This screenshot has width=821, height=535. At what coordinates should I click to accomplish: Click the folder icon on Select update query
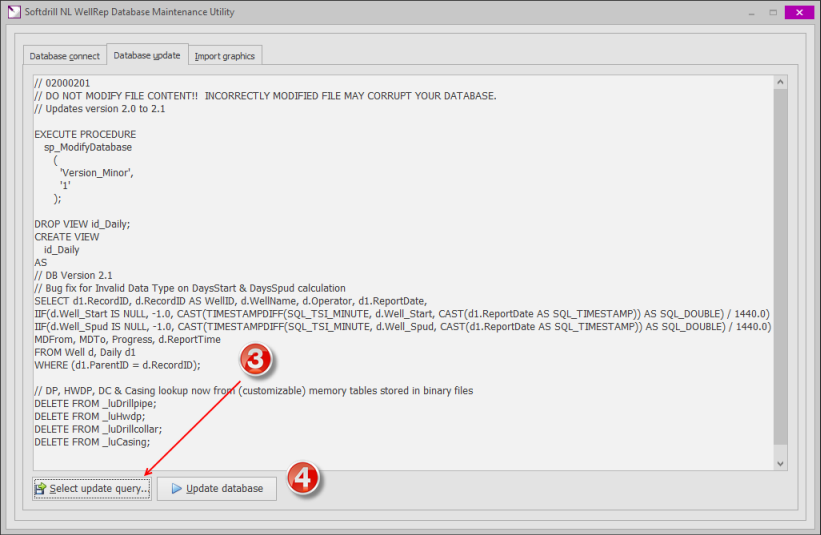pyautogui.click(x=41, y=489)
